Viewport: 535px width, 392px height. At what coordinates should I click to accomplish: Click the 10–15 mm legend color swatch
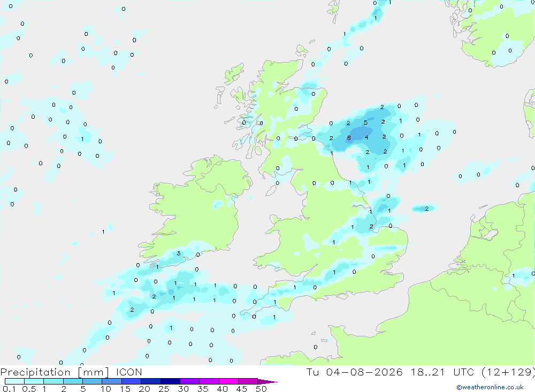click(112, 381)
